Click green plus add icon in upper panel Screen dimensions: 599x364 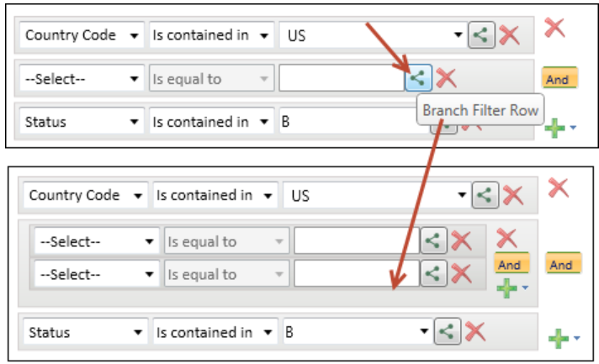pos(554,129)
